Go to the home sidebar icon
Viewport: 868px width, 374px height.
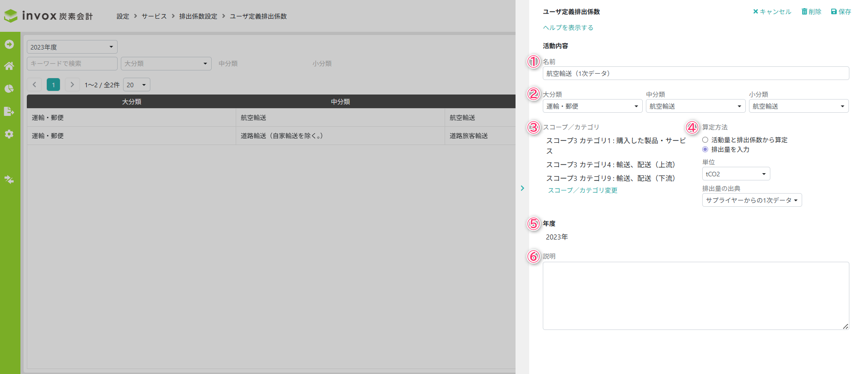[9, 66]
